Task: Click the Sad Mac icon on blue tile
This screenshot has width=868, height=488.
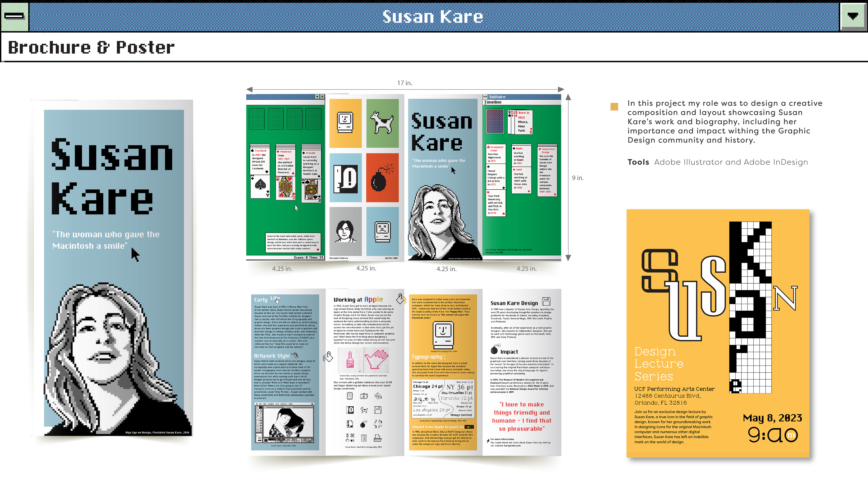Action: (x=383, y=232)
